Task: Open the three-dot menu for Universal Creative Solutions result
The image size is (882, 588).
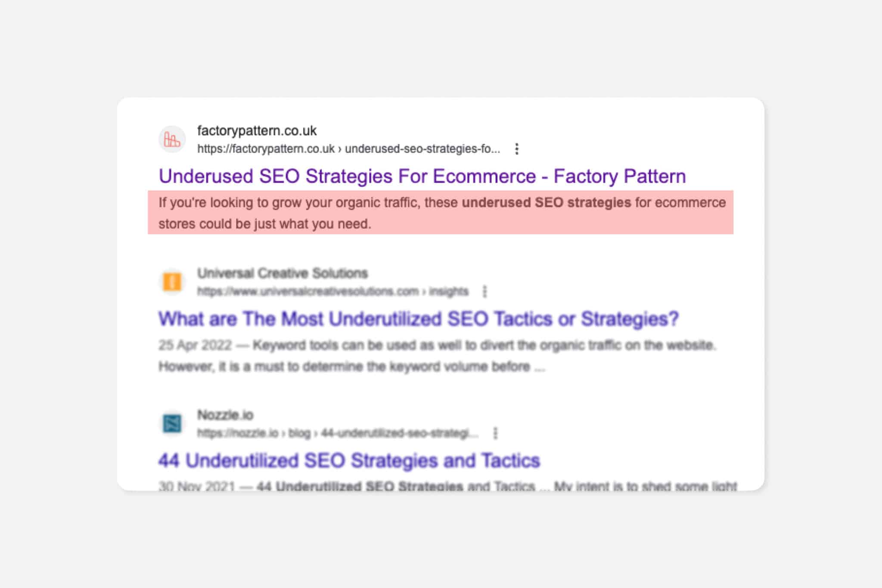Action: click(x=485, y=291)
